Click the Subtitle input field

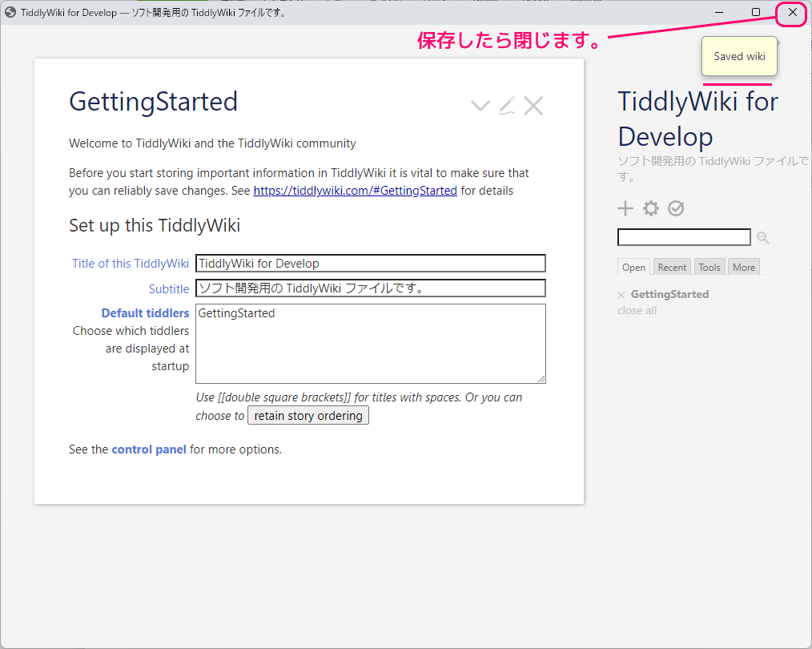click(370, 288)
